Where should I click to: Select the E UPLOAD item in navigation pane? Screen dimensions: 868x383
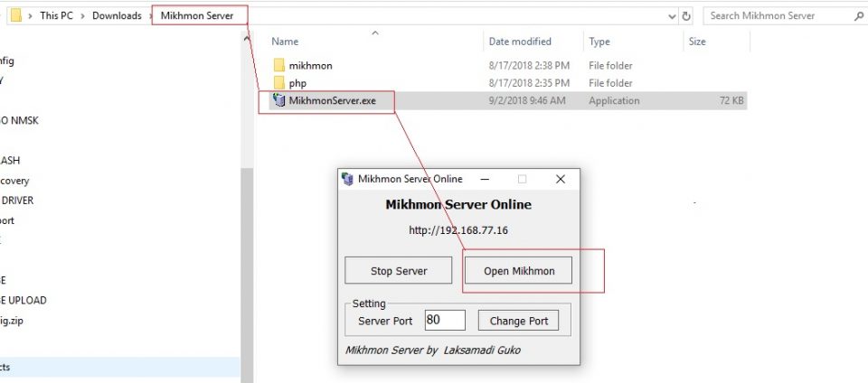point(23,300)
